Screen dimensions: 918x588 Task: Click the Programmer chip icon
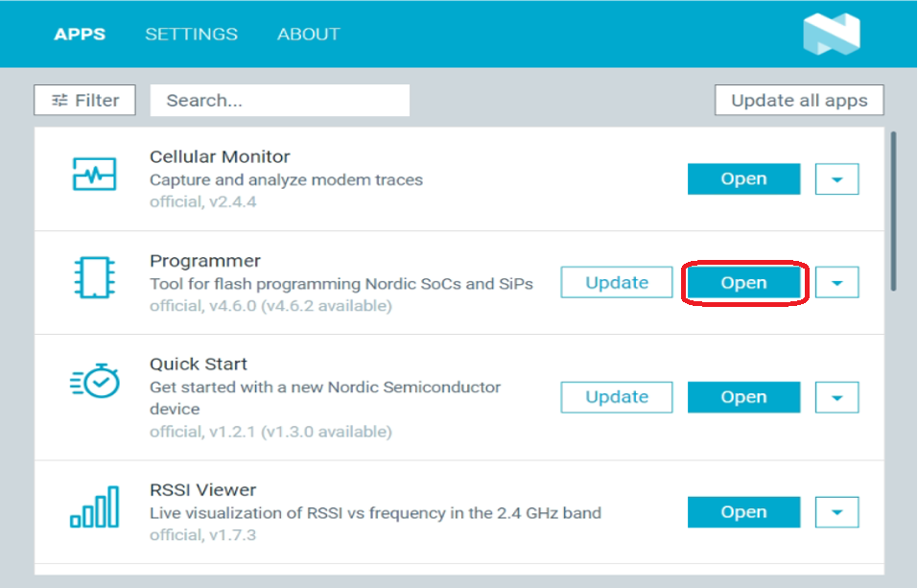(94, 276)
